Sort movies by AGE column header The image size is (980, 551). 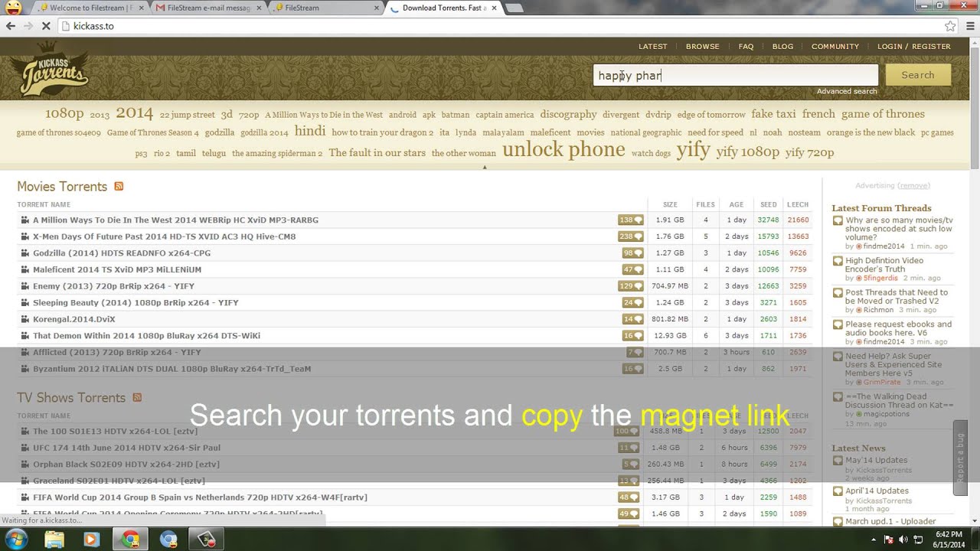pyautogui.click(x=737, y=205)
